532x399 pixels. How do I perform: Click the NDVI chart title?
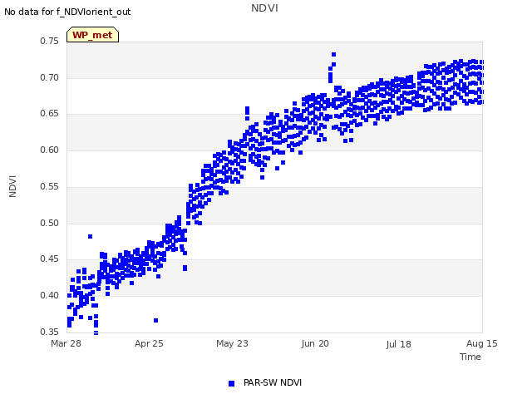264,8
